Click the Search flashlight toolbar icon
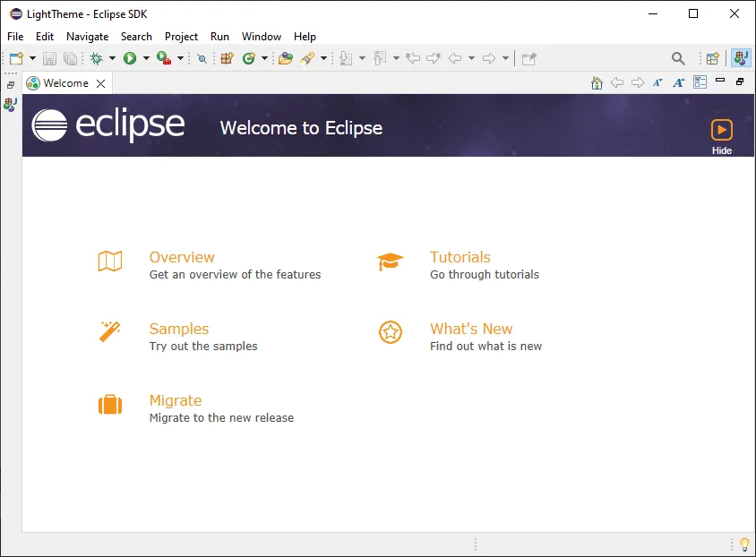Viewport: 756px width, 557px height. tap(307, 58)
